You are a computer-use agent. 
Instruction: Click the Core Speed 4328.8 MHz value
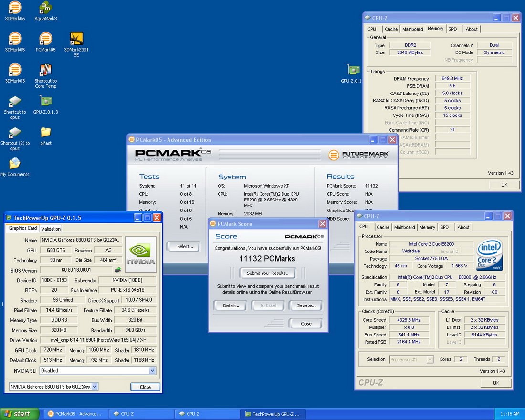(409, 320)
